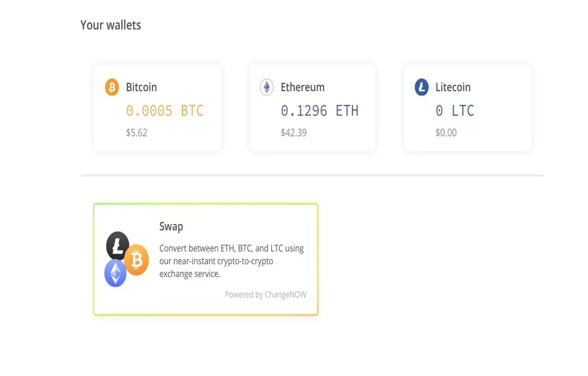Open the Ethereum wallet card

click(313, 108)
